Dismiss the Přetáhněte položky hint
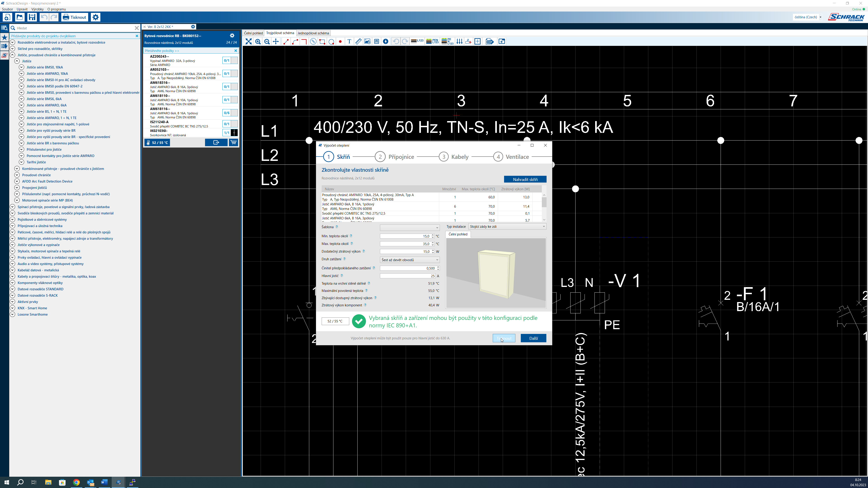 point(236,51)
